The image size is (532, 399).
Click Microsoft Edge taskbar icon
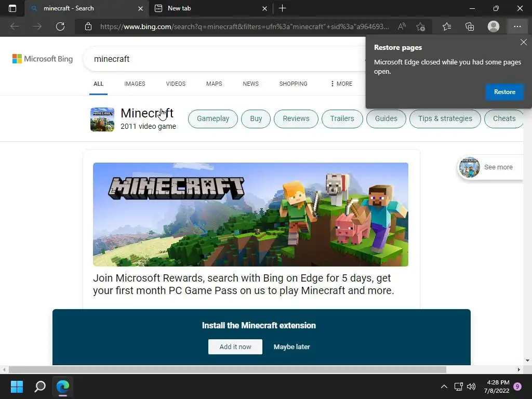(63, 387)
